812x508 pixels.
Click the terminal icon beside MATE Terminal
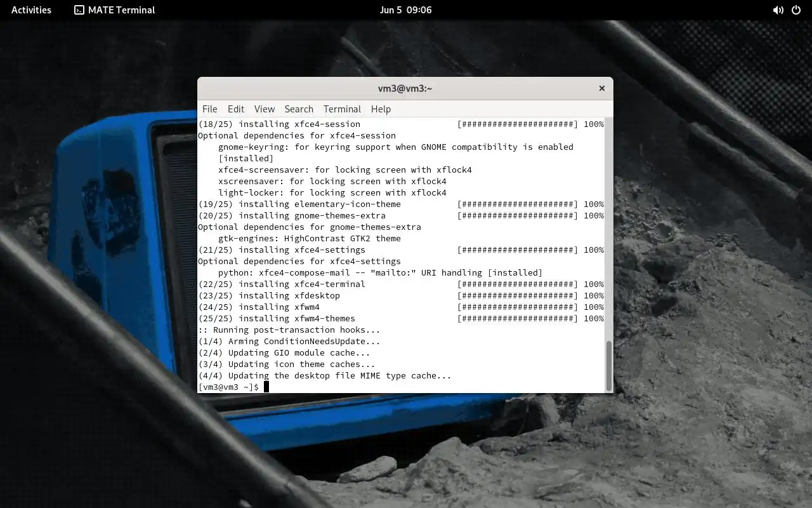point(79,10)
